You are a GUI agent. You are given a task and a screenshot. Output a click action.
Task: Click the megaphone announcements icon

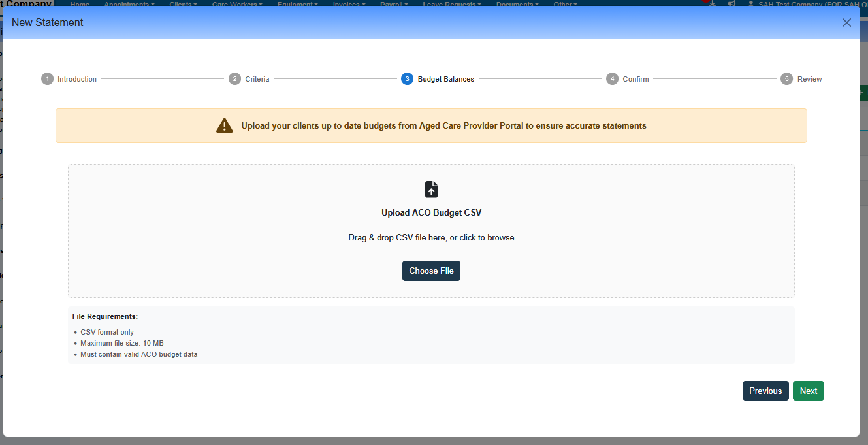coord(731,4)
